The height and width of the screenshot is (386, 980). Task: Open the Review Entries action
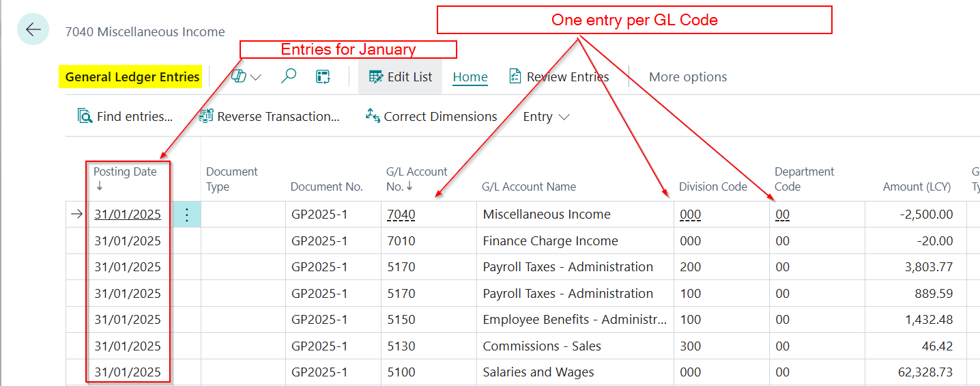pos(558,77)
